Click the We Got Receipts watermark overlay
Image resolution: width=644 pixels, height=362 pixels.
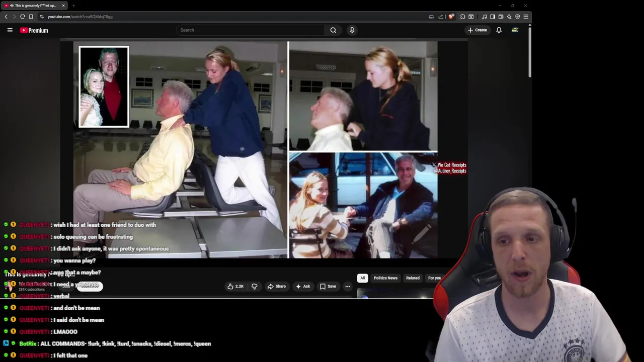point(449,168)
